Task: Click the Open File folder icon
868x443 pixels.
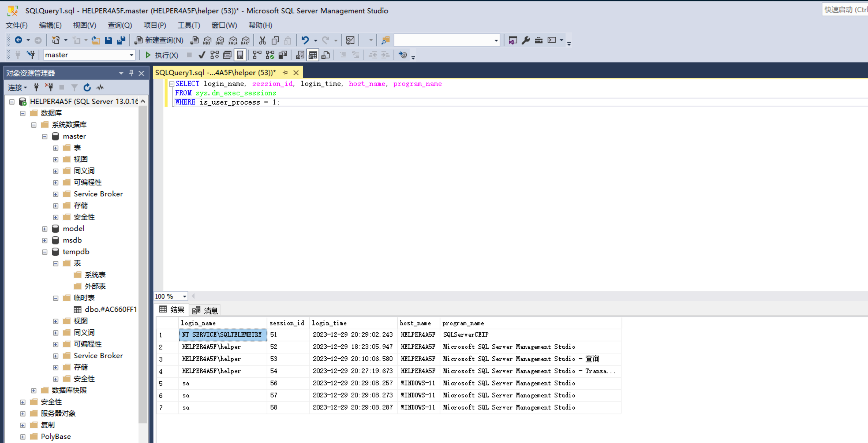Action: (x=96, y=40)
